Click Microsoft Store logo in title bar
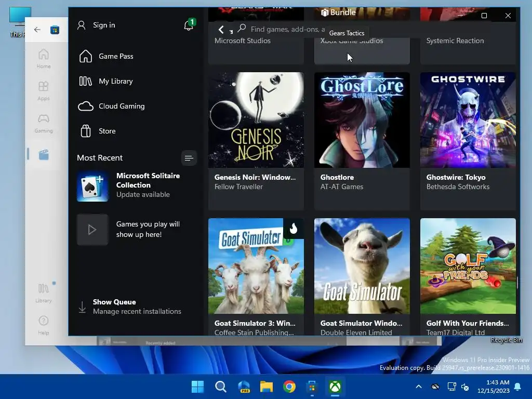Viewport: 532px width, 399px height. pos(55,30)
